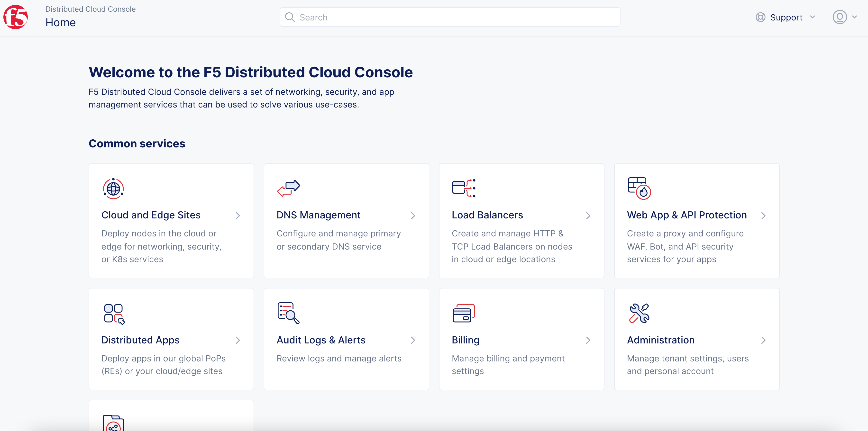
Task: Click the Support menu label
Action: (x=786, y=17)
